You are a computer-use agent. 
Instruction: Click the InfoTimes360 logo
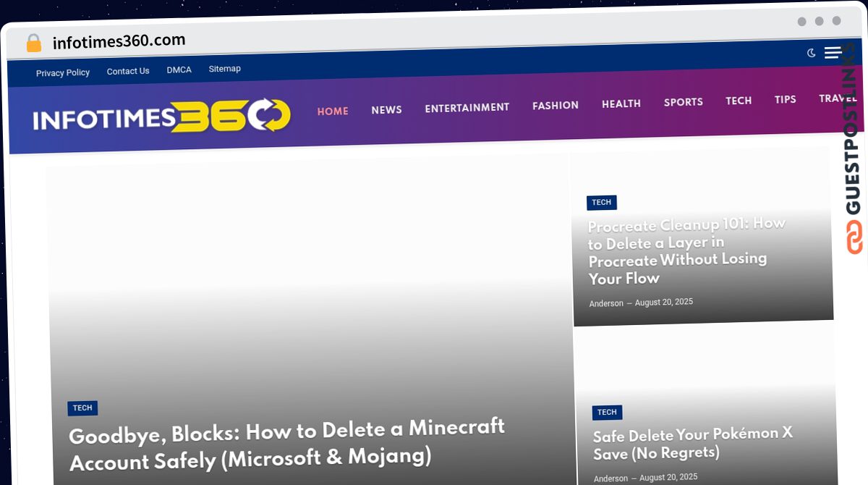click(161, 116)
